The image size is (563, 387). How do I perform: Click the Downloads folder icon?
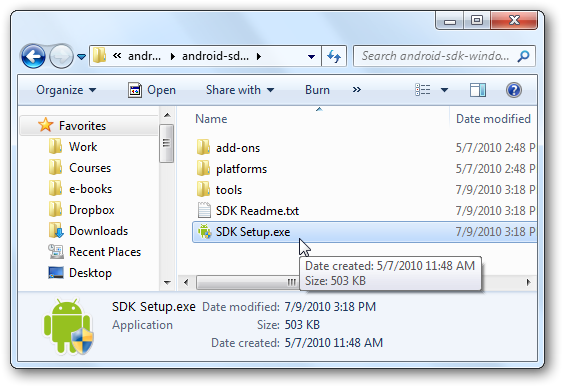[56, 230]
